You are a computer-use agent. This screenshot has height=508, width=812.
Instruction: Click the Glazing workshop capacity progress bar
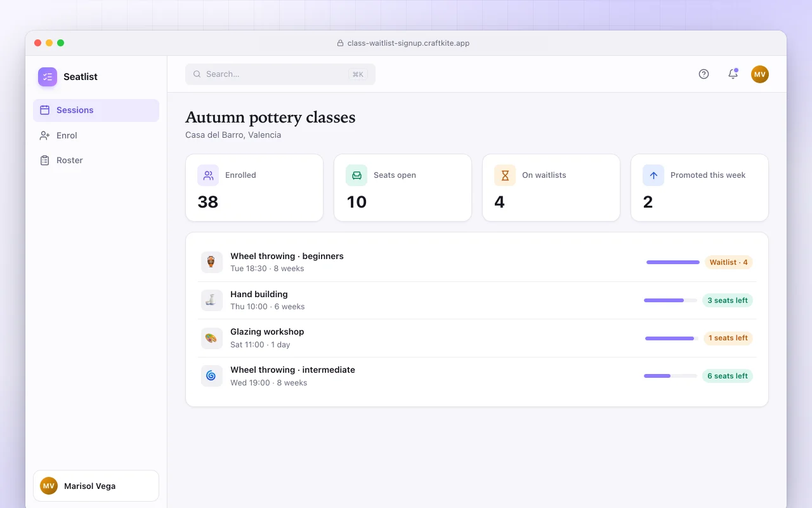point(672,338)
